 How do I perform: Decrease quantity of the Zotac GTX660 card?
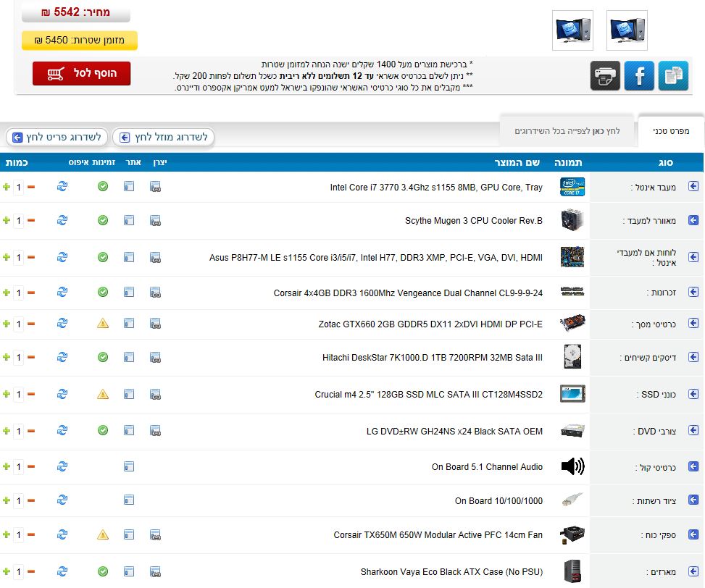pos(31,324)
